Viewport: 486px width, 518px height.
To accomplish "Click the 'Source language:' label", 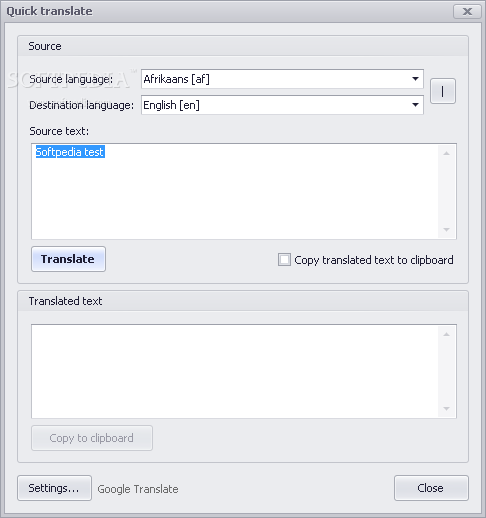I will pos(71,79).
